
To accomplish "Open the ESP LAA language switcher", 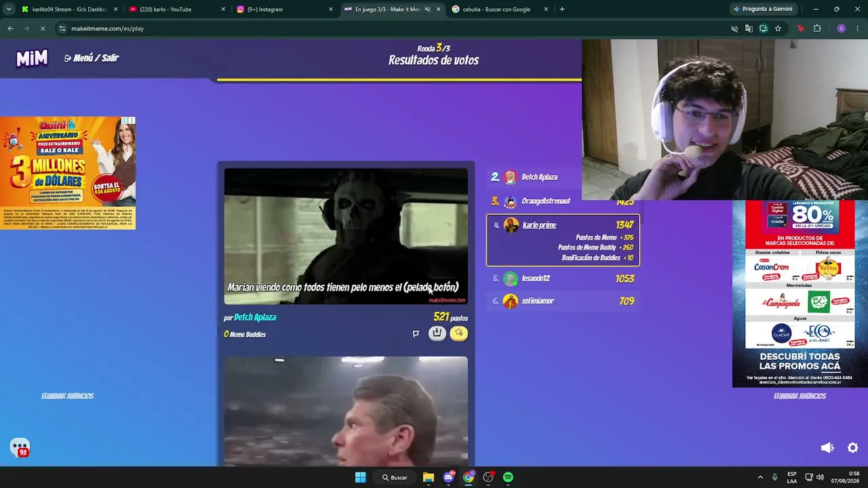I will tap(792, 477).
